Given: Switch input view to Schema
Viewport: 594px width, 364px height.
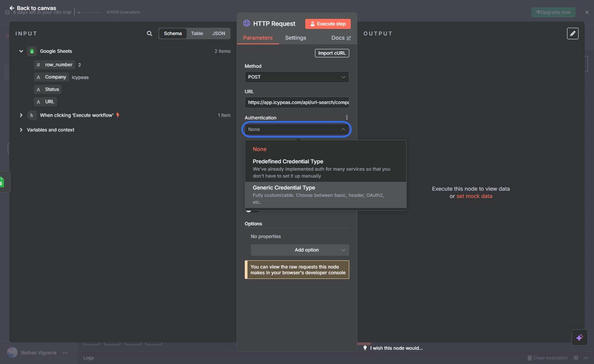Looking at the screenshot, I should (x=173, y=34).
